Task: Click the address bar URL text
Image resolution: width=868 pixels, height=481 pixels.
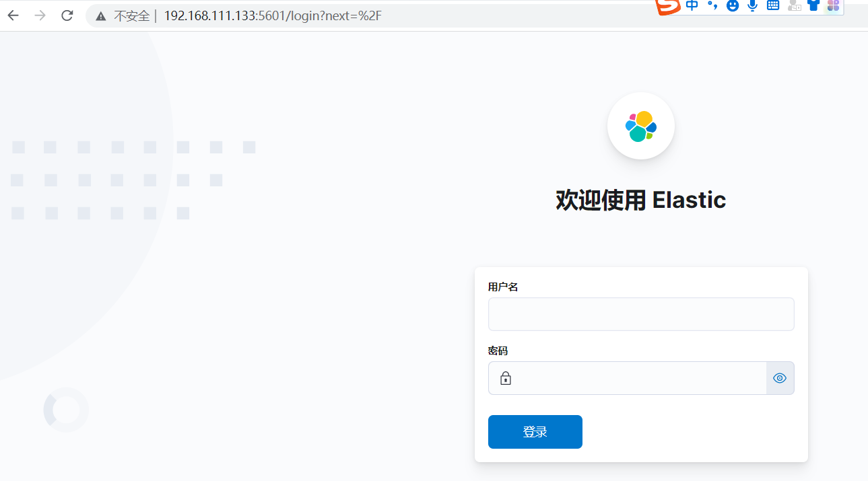Action: [x=273, y=16]
